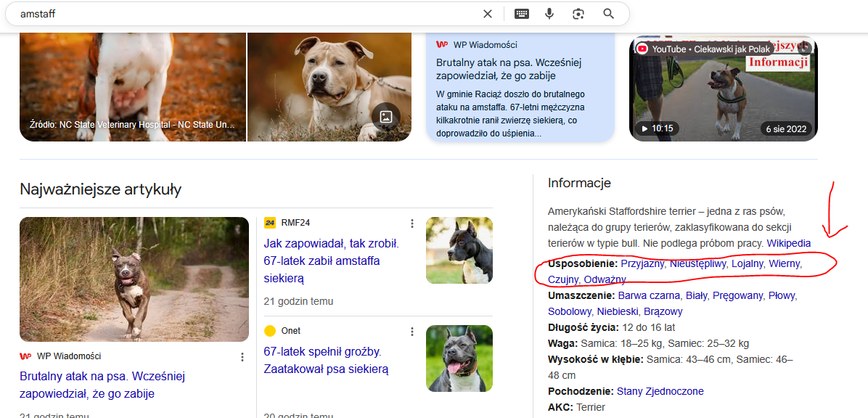The height and width of the screenshot is (418, 868).
Task: Open the Wikipedia link in Informacje
Action: (788, 243)
